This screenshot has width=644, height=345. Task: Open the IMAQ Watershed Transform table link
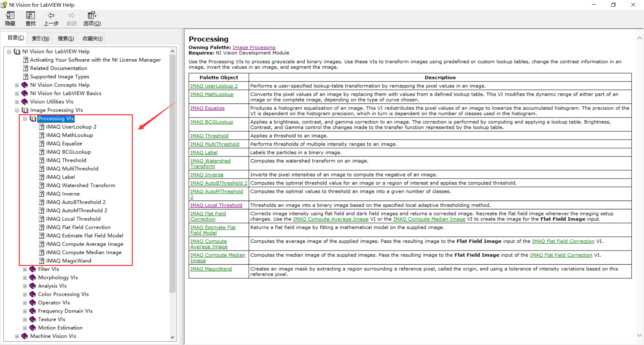pos(210,163)
